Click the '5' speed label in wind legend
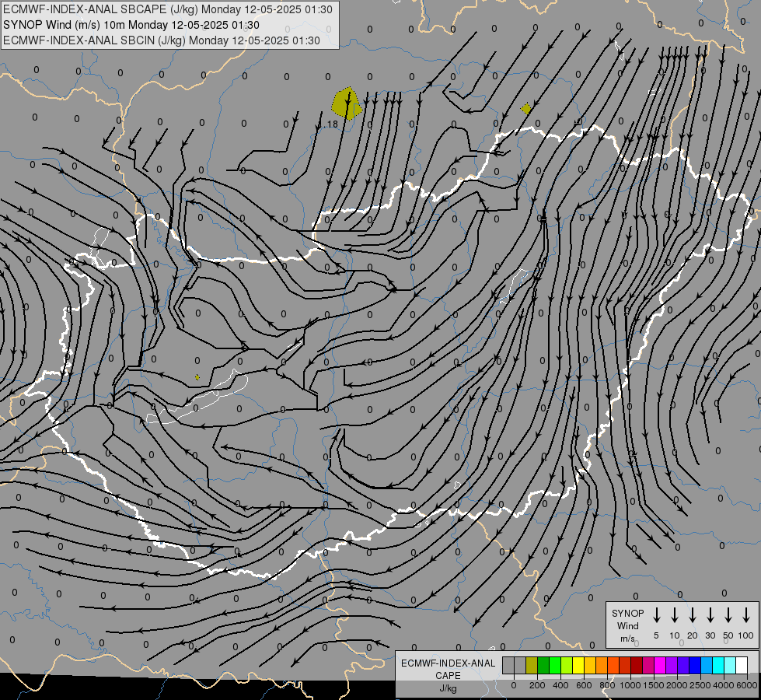 pyautogui.click(x=656, y=635)
